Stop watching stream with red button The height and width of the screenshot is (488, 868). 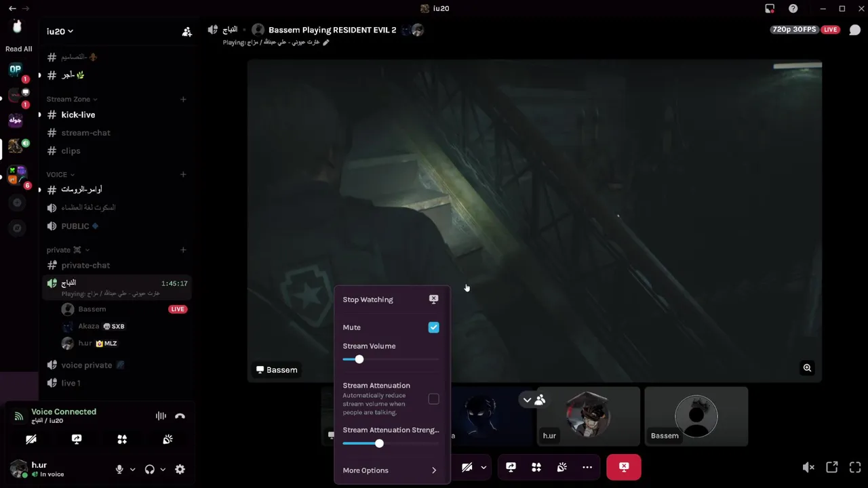point(624,467)
